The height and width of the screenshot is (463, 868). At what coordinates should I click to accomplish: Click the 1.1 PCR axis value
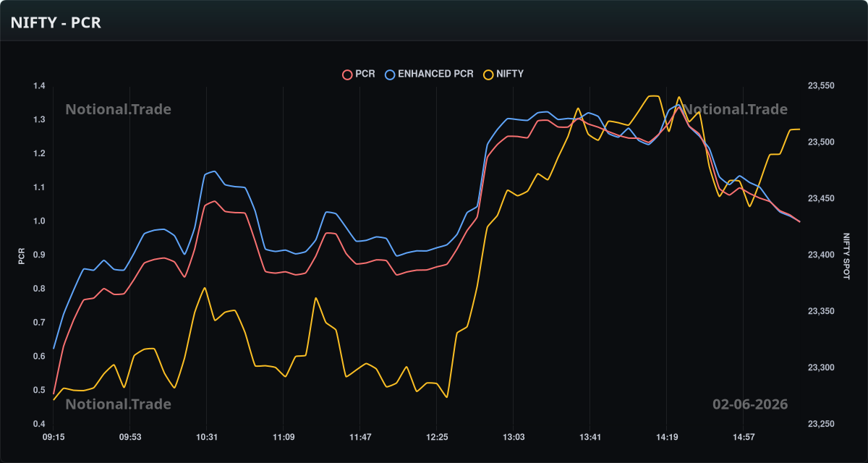pyautogui.click(x=39, y=187)
